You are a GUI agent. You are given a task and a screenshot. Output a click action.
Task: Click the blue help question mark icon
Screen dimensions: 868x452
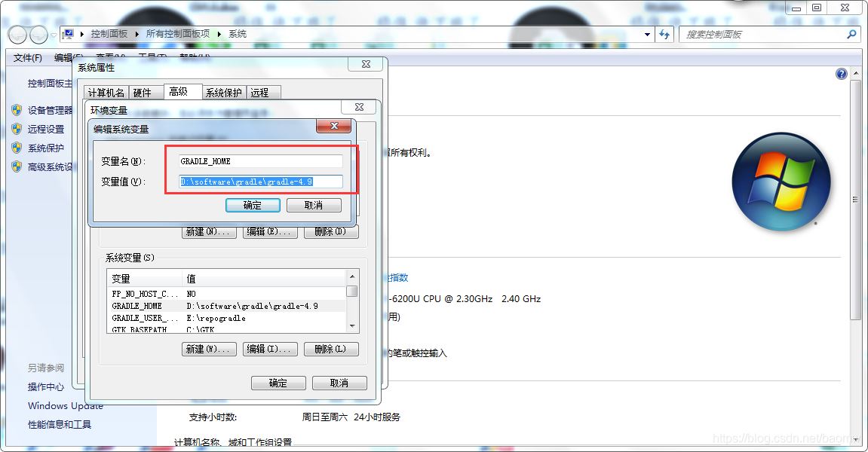(841, 73)
